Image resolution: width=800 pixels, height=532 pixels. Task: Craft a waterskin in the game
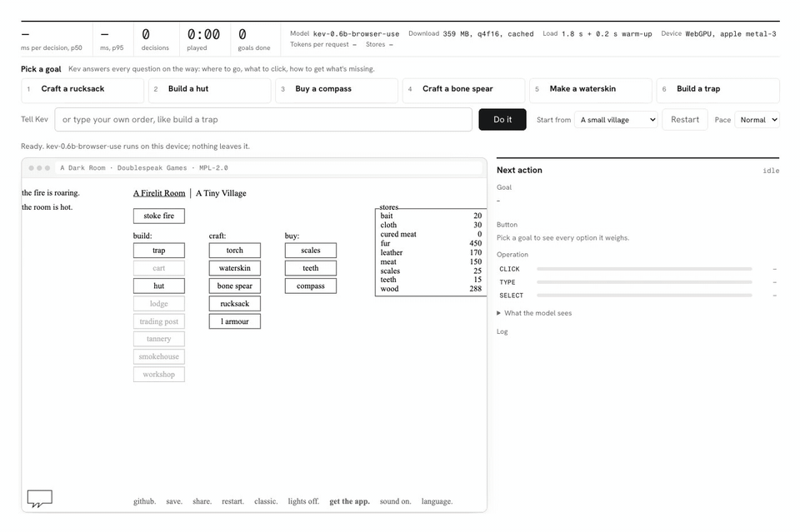[x=235, y=268]
